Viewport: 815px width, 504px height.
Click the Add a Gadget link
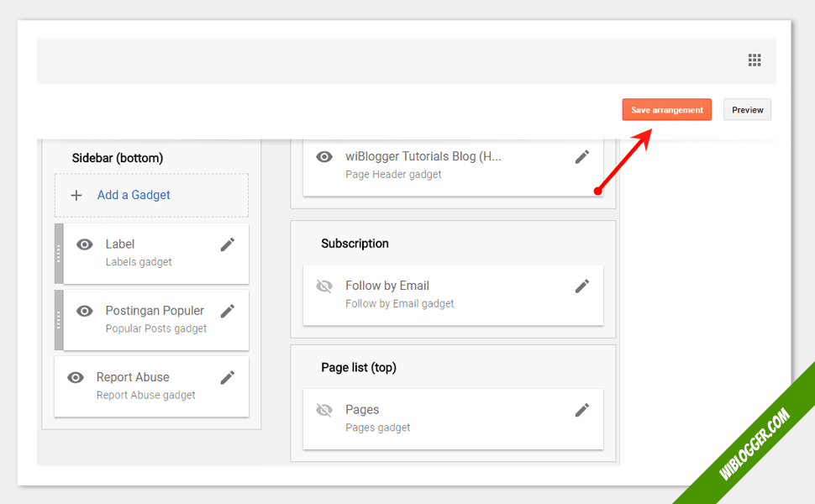(x=134, y=195)
